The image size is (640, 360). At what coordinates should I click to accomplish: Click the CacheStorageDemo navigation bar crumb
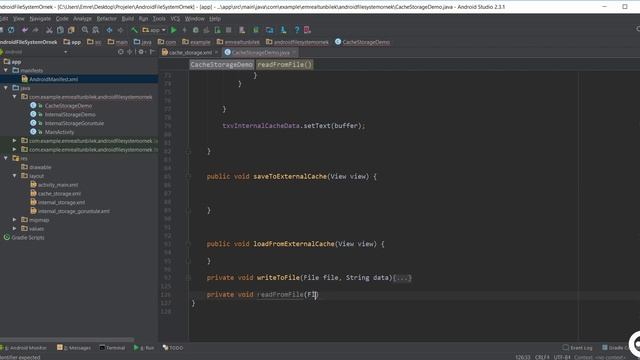point(362,42)
